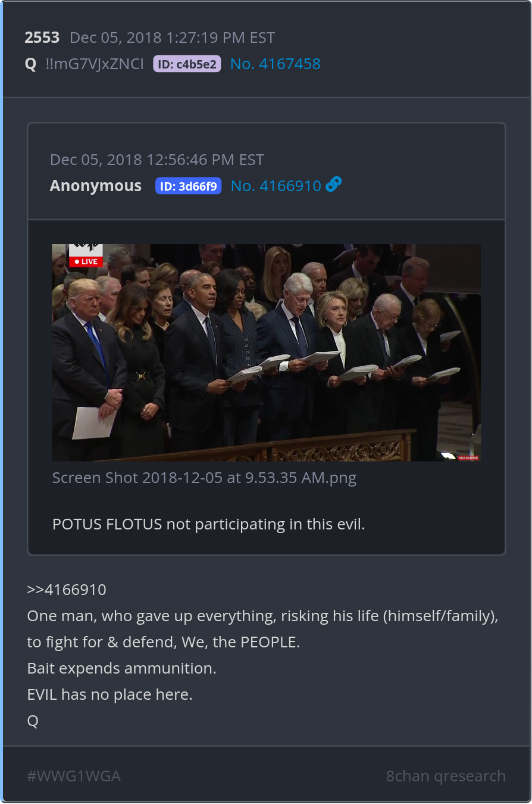The height and width of the screenshot is (804, 532).
Task: Click the 8chan qresearch source label
Action: click(x=446, y=776)
